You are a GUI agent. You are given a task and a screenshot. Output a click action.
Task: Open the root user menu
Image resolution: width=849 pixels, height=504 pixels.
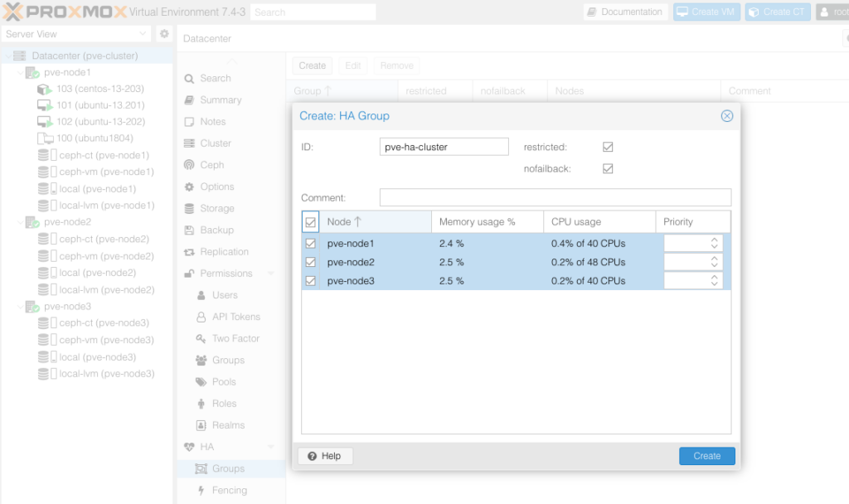[832, 12]
